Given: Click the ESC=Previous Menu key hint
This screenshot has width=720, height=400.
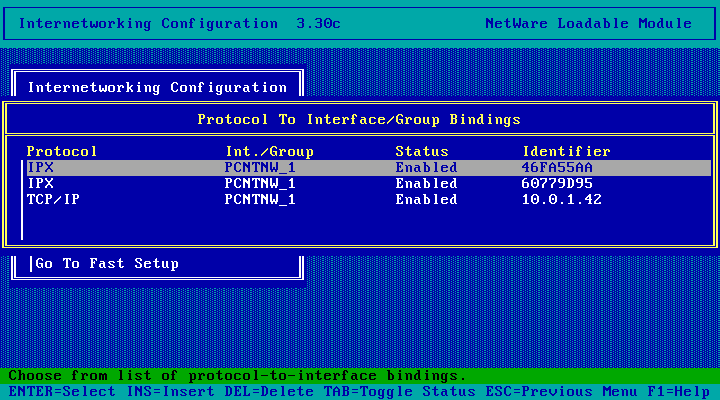Looking at the screenshot, I should click(x=562, y=392).
